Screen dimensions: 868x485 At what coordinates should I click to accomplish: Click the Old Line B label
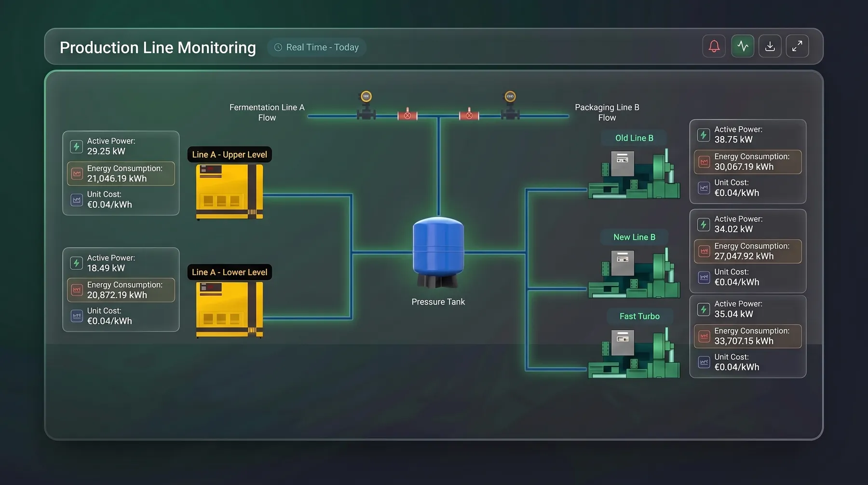634,138
